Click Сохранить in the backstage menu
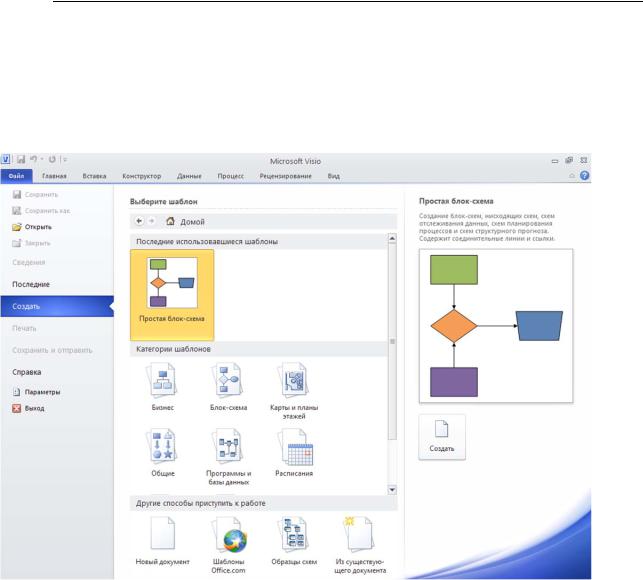 (35, 194)
